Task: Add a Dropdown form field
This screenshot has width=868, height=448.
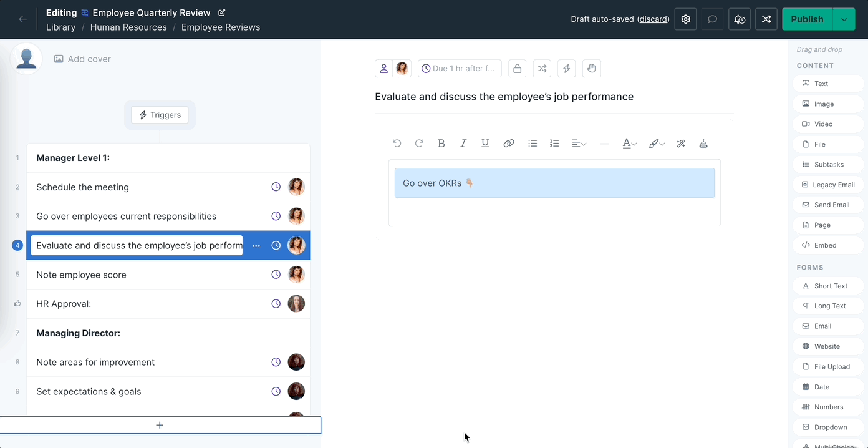Action: [x=829, y=427]
